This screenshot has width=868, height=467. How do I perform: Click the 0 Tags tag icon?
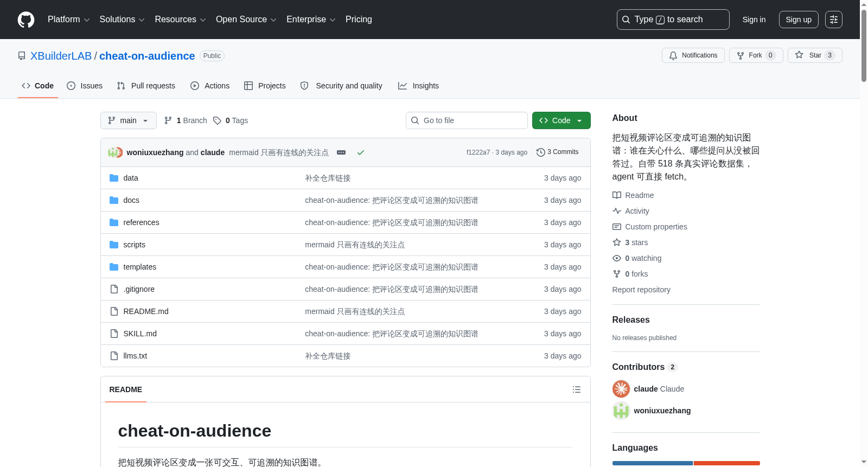click(x=217, y=120)
